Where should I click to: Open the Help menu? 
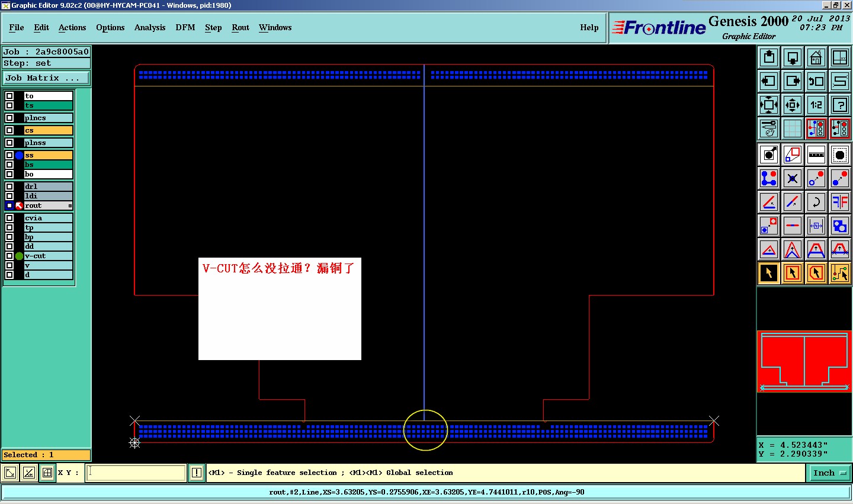click(589, 27)
